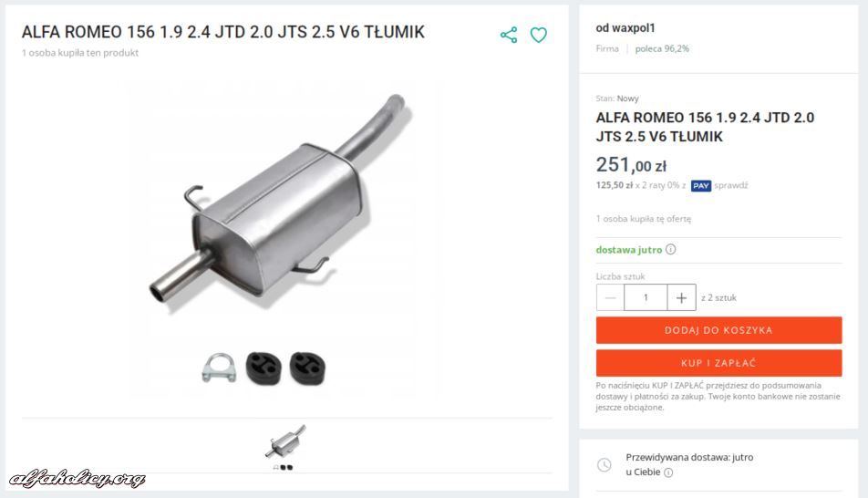
Task: Click the product title in right panel
Action: click(705, 127)
